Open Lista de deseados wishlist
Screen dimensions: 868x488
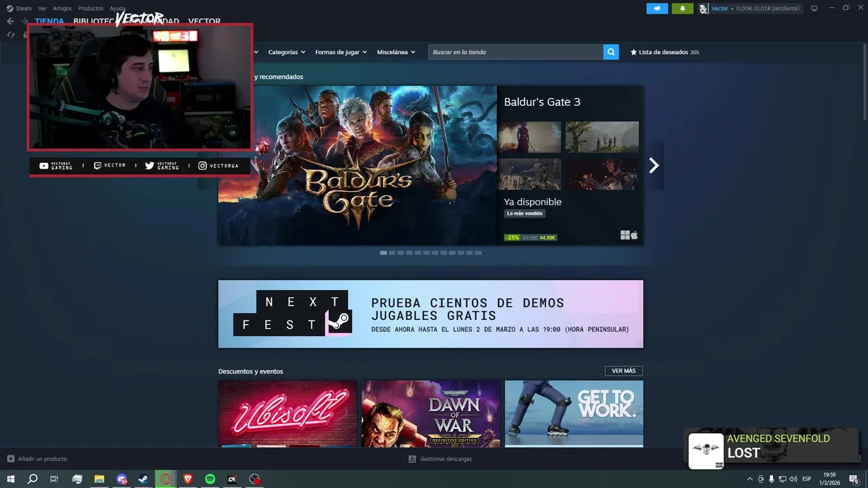(665, 52)
